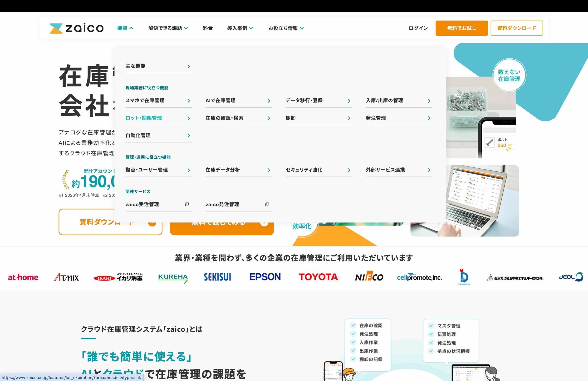This screenshot has width=588, height=381.
Task: Open AIで在庫管理 menu entry
Action: (x=239, y=101)
